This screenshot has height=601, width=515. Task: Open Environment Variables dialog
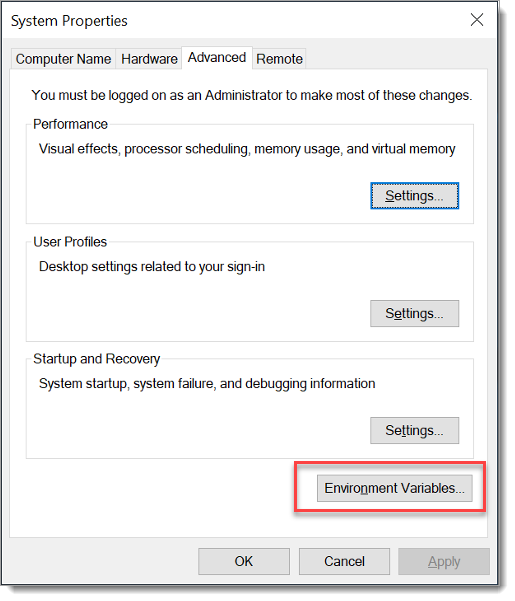(395, 488)
